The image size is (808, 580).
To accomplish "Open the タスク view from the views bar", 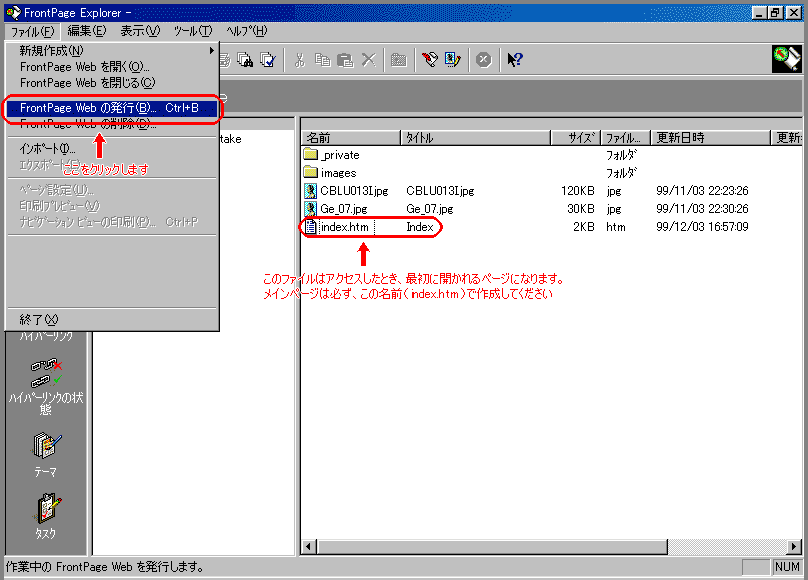I will pos(46,513).
